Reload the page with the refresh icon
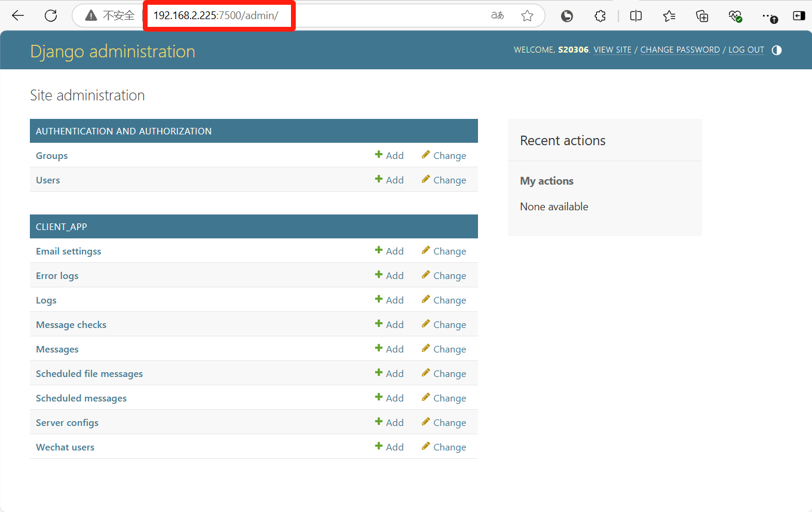812x512 pixels. [x=51, y=16]
